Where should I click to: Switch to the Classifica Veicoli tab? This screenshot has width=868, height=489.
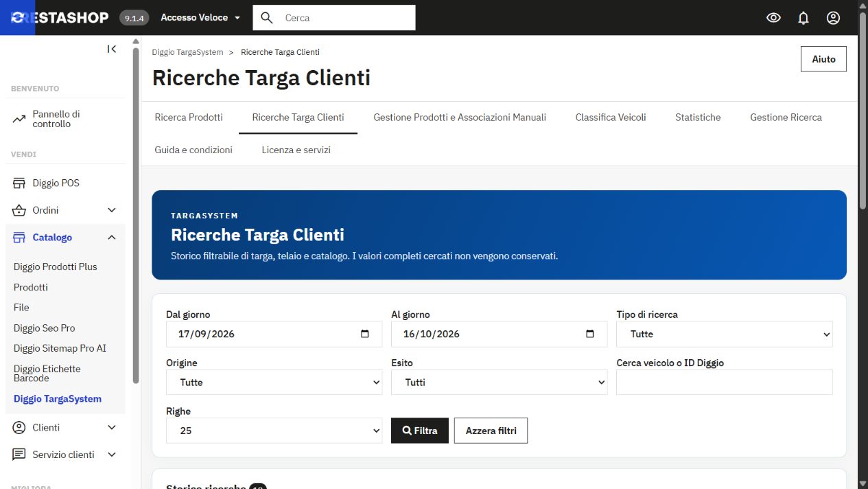coord(611,117)
